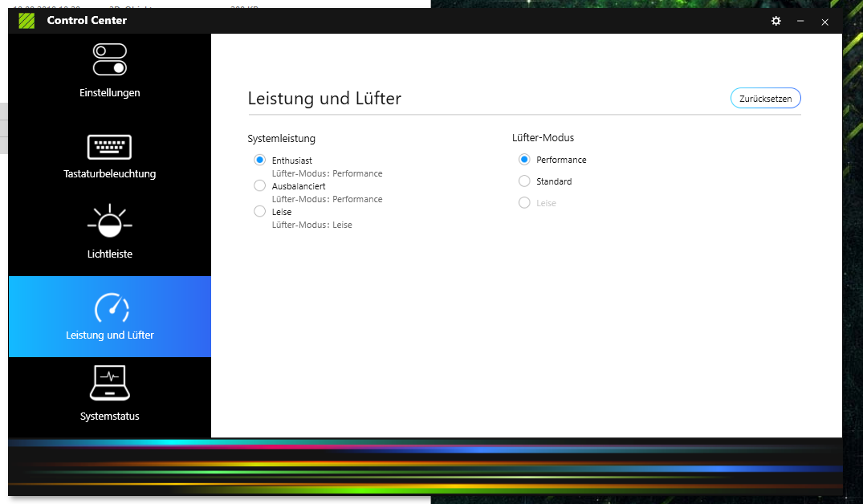
Task: Minimize the Control Center window
Action: pyautogui.click(x=800, y=22)
